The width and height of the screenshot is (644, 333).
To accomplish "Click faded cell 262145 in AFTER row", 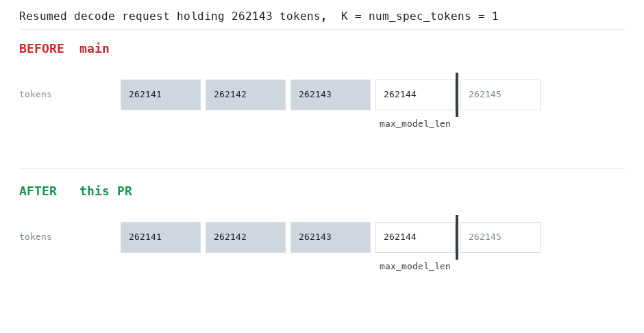I will (x=500, y=237).
